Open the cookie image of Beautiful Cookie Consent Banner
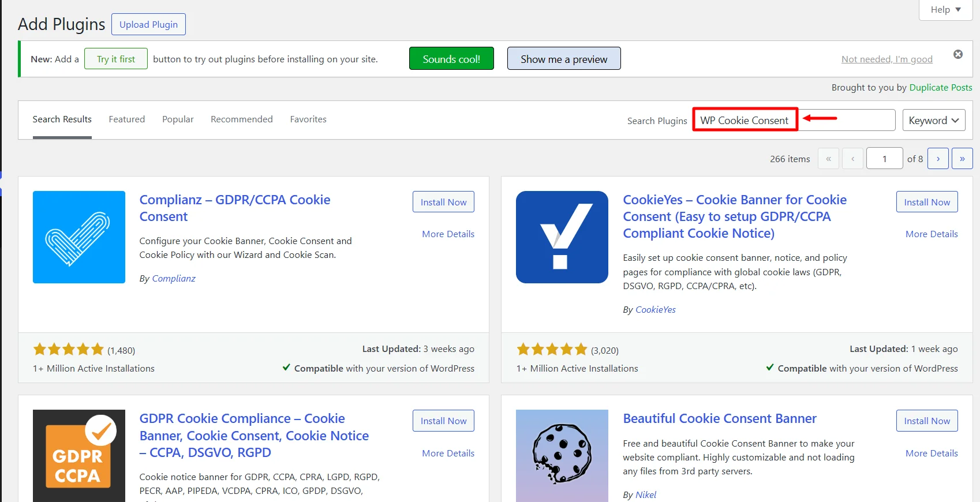The image size is (980, 502). tap(562, 456)
